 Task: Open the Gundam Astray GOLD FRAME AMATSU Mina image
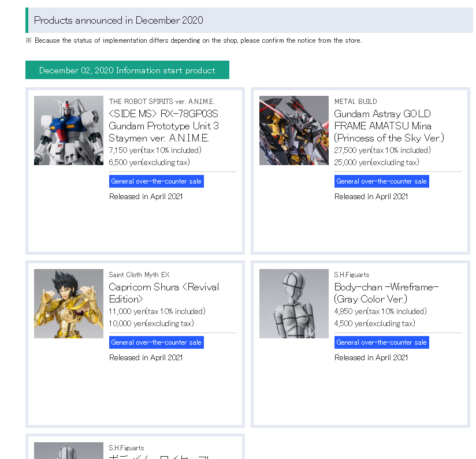(x=294, y=130)
